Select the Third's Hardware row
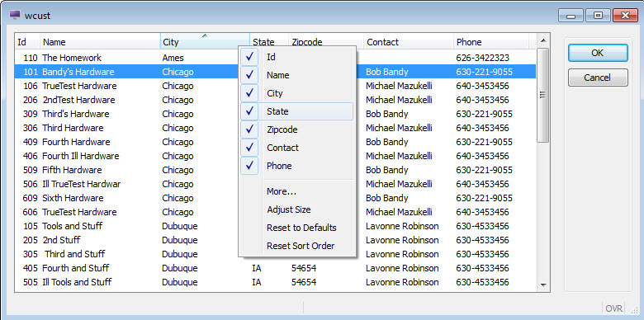This screenshot has height=320, width=644. tap(275, 114)
